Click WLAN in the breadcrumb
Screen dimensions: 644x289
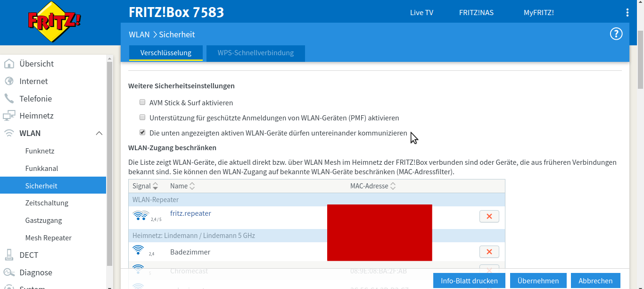tap(139, 34)
